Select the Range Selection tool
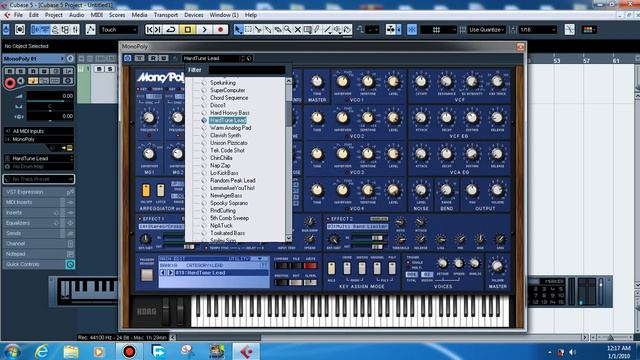Viewport: 640px width, 360px height. click(248, 29)
